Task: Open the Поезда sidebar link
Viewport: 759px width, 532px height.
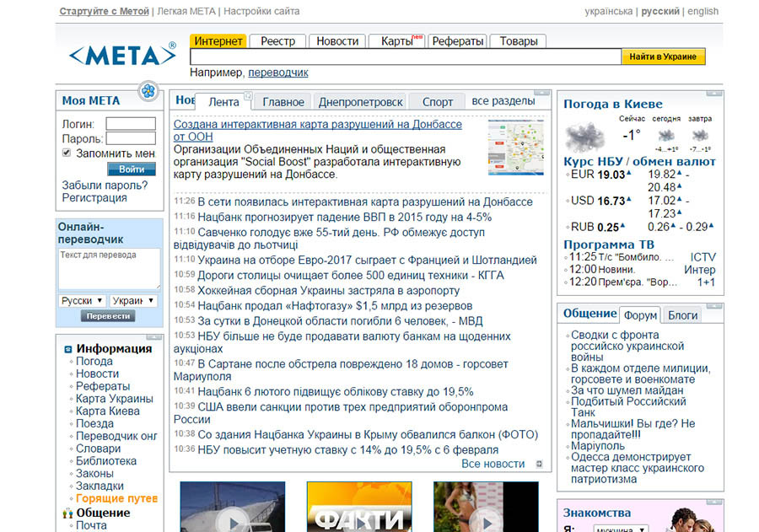Action: click(94, 423)
